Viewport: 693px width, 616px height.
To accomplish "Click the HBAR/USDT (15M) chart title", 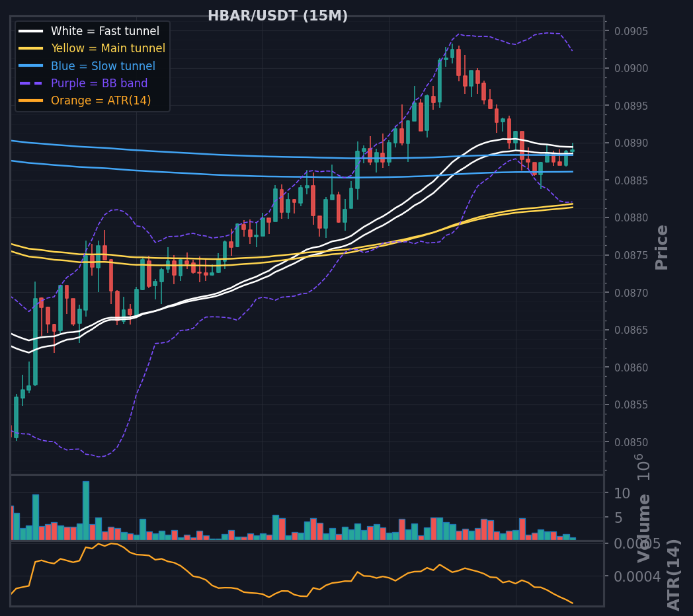I will click(x=278, y=16).
